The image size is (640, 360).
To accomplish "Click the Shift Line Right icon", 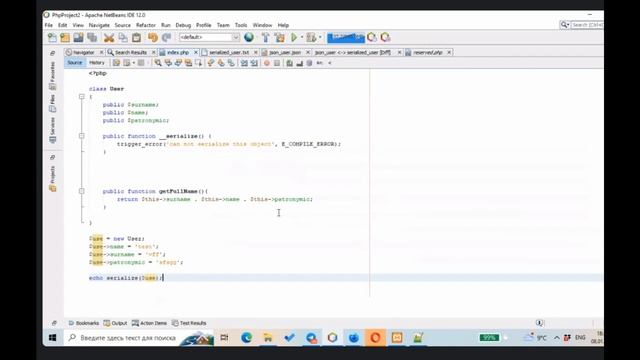I will coord(254,63).
